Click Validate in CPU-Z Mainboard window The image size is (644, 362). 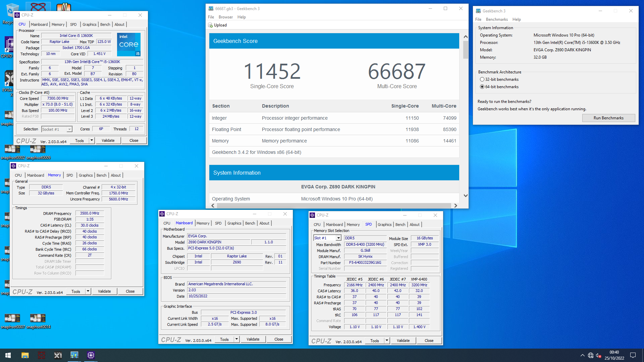[253, 340]
